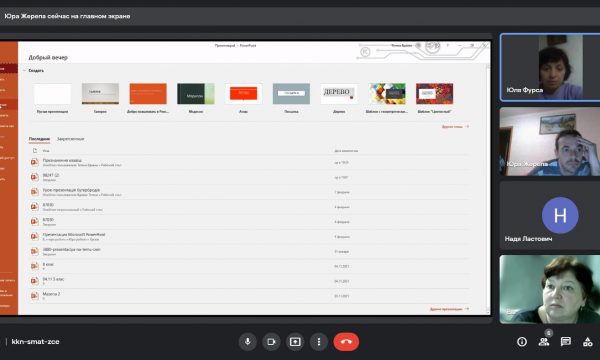The height and width of the screenshot is (360, 600).
Task: Select Юра Жерепа video tile
Action: 550,142
